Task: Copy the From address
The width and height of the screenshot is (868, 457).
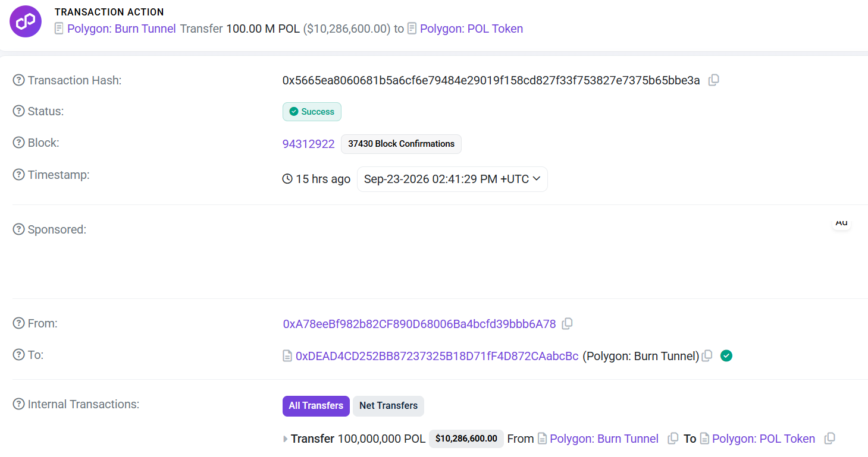Action: coord(568,324)
